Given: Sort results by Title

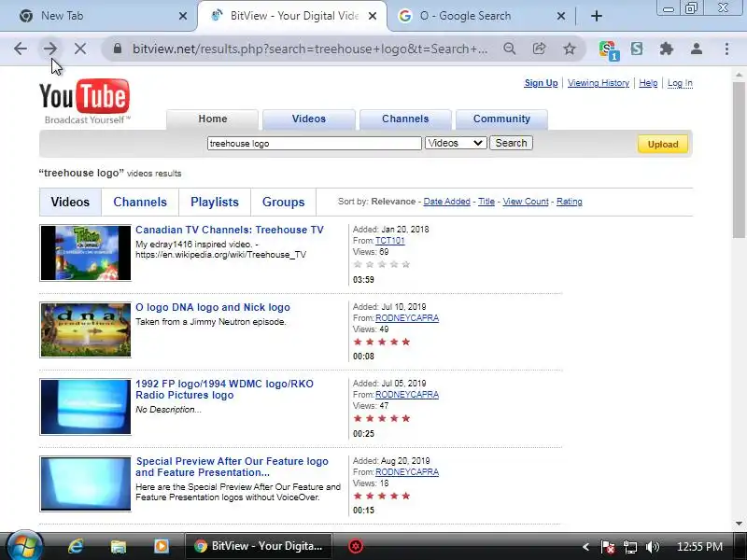Looking at the screenshot, I should click(486, 202).
